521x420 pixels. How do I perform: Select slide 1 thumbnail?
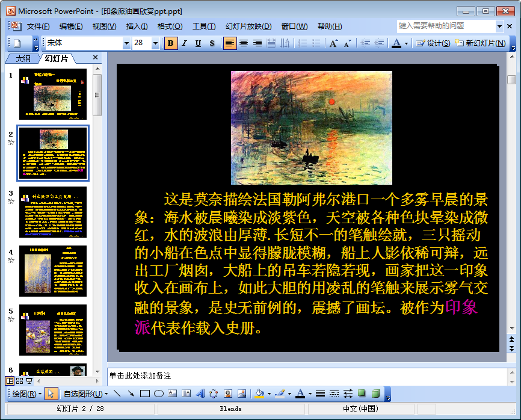pyautogui.click(x=53, y=94)
